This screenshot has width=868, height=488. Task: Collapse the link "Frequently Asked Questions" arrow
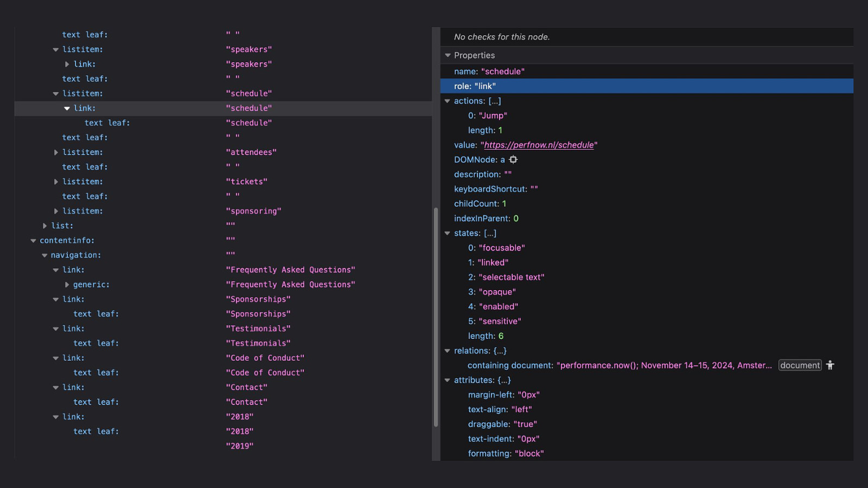click(55, 270)
